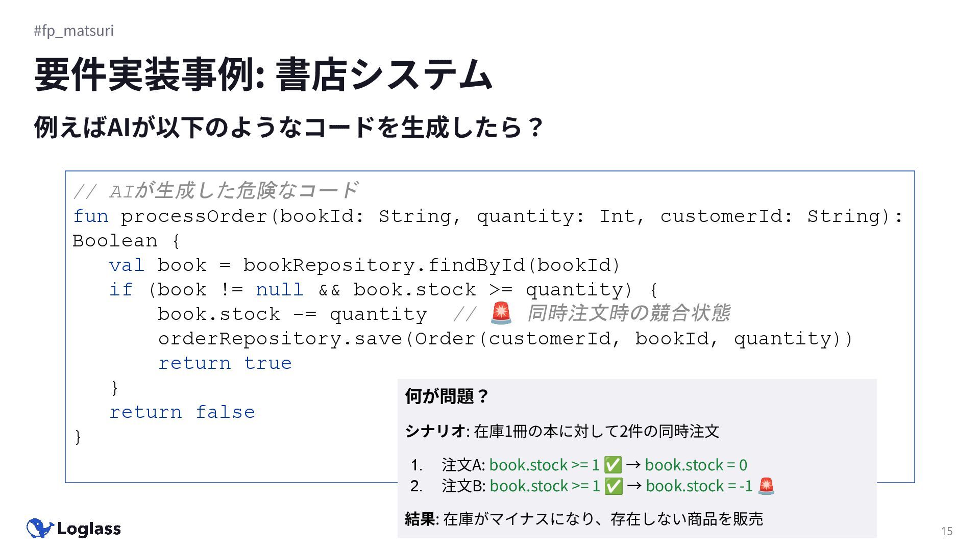The width and height of the screenshot is (980, 551).
Task: Click the siren emoji in the code comment
Action: click(501, 313)
